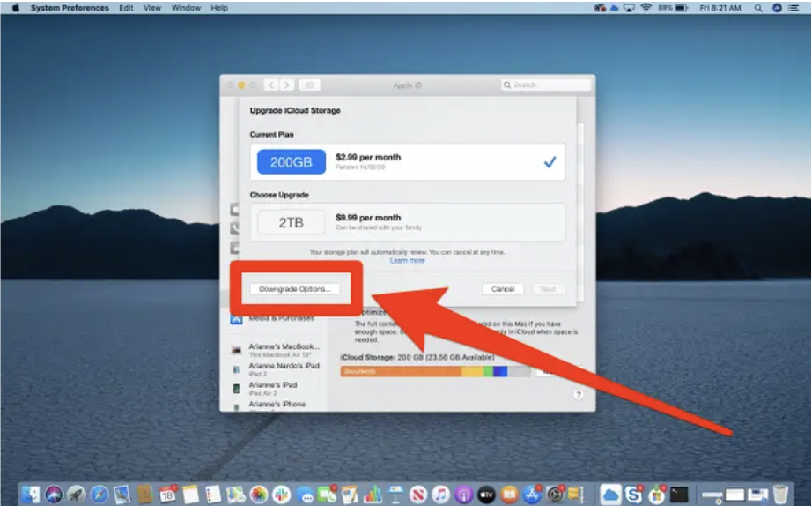
Task: Open Apple TV app in dock
Action: (487, 495)
